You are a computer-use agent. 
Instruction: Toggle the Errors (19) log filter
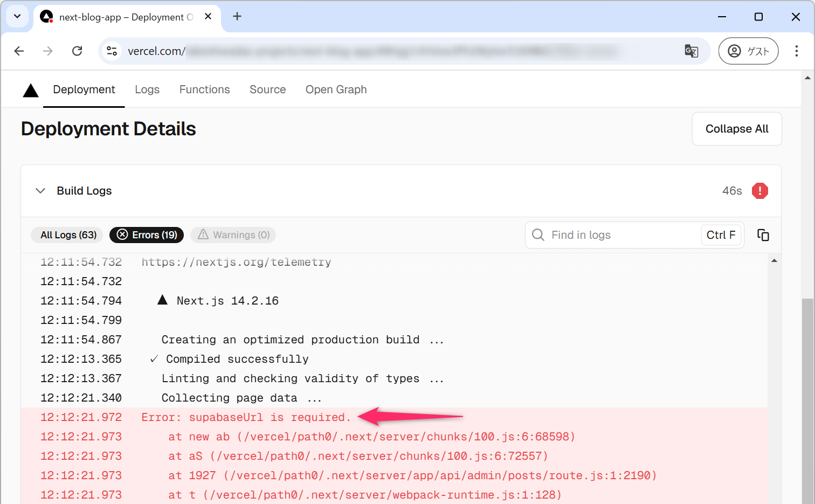(147, 235)
